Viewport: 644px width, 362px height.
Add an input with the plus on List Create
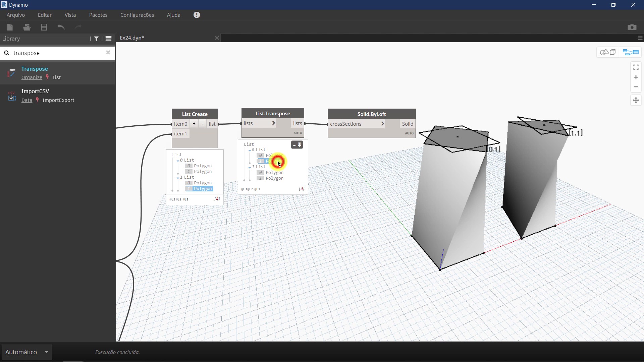194,123
